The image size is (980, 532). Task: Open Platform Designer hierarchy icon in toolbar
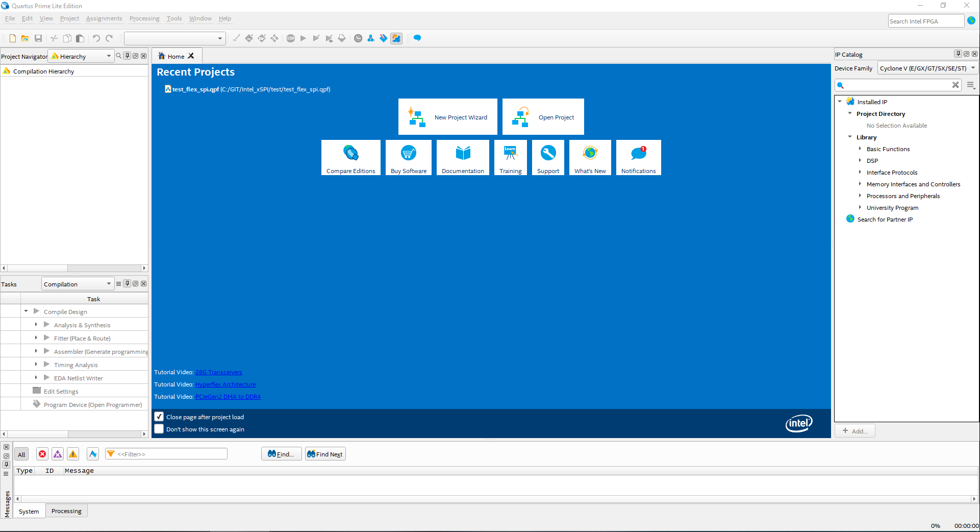371,38
